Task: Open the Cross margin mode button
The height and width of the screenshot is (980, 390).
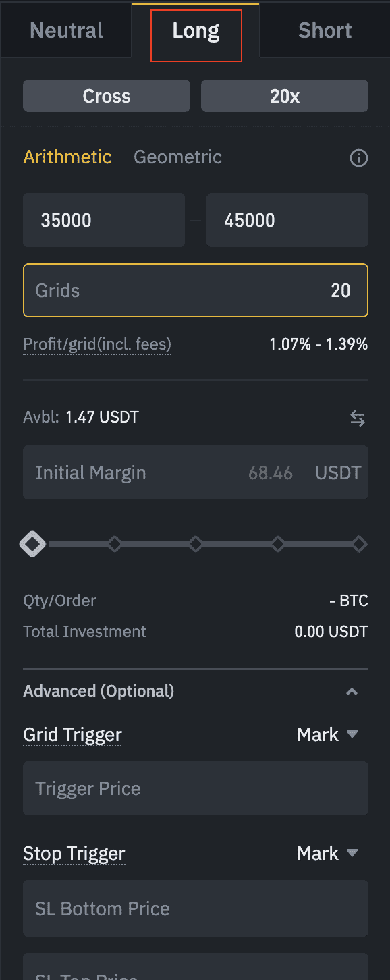Action: (x=107, y=96)
